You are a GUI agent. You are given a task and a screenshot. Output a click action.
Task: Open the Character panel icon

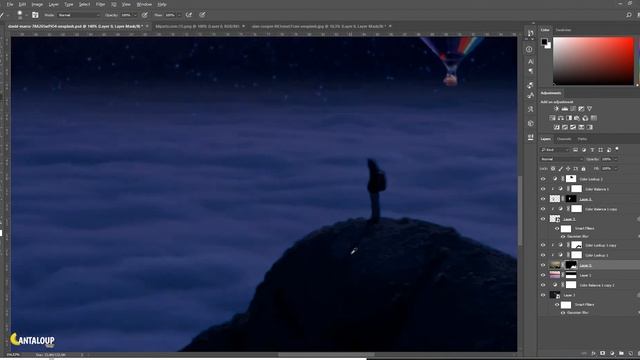pos(530,62)
